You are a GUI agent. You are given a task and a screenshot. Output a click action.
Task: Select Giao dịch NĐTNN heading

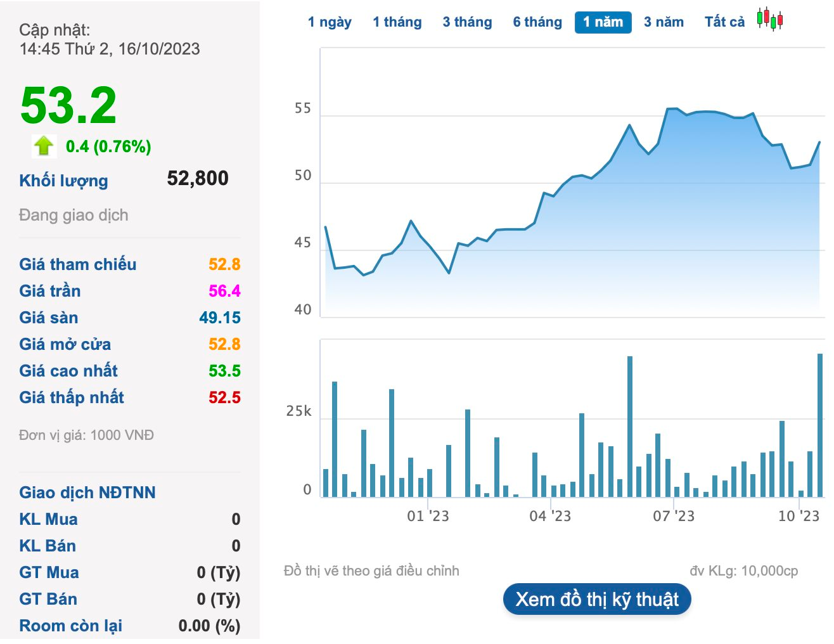coord(87,493)
